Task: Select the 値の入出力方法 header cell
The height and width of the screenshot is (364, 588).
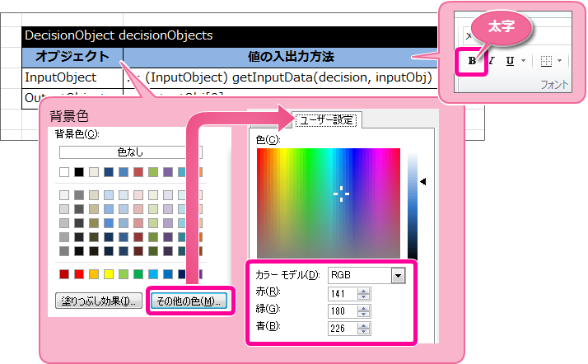Action: click(x=281, y=57)
